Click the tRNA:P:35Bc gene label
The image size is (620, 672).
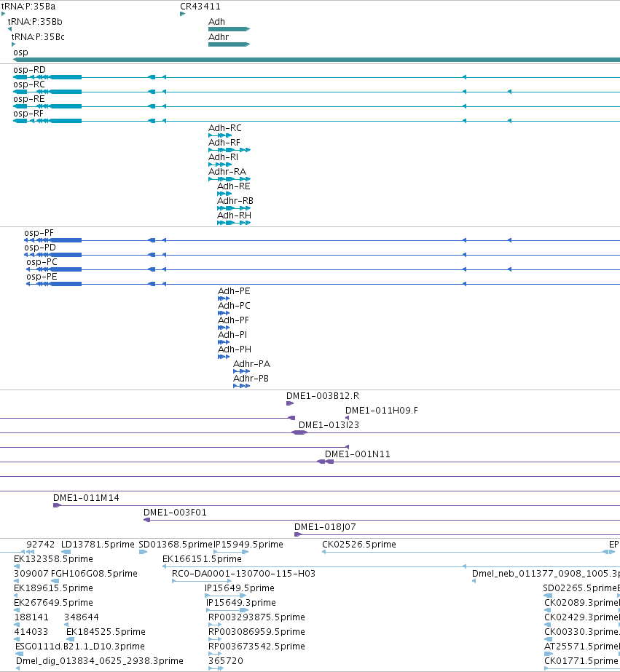pos(38,37)
